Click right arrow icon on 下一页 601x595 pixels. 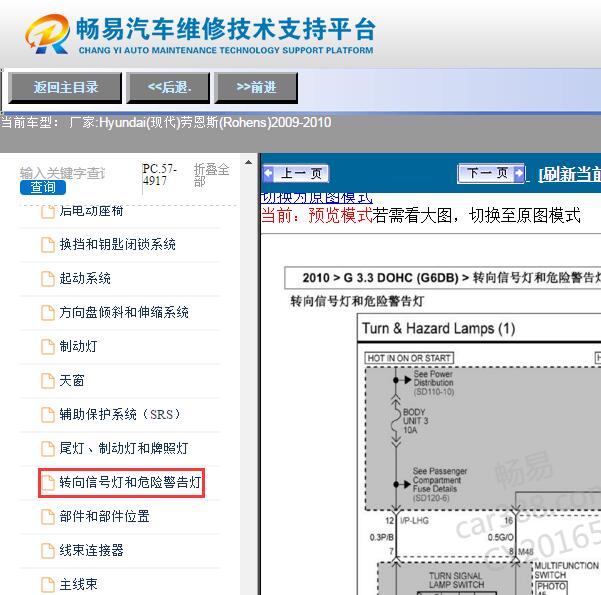[519, 173]
